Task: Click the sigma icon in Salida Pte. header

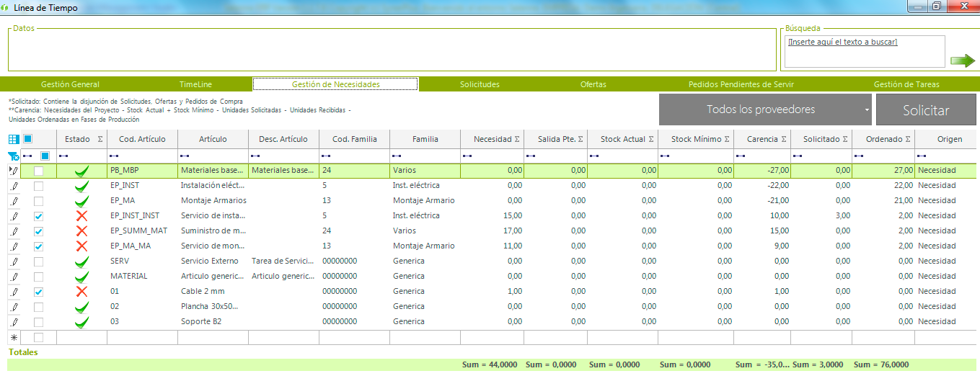Action: [x=581, y=139]
